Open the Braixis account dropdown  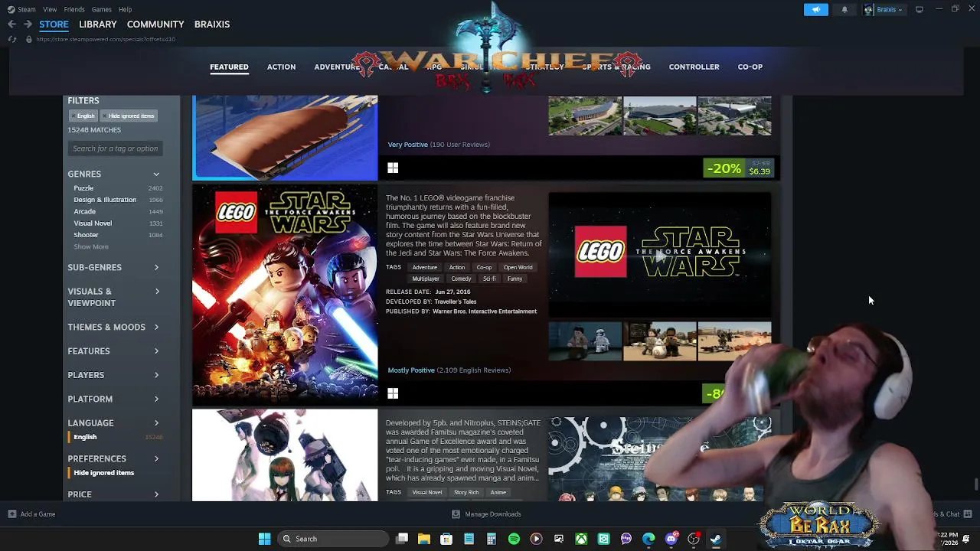tap(884, 9)
